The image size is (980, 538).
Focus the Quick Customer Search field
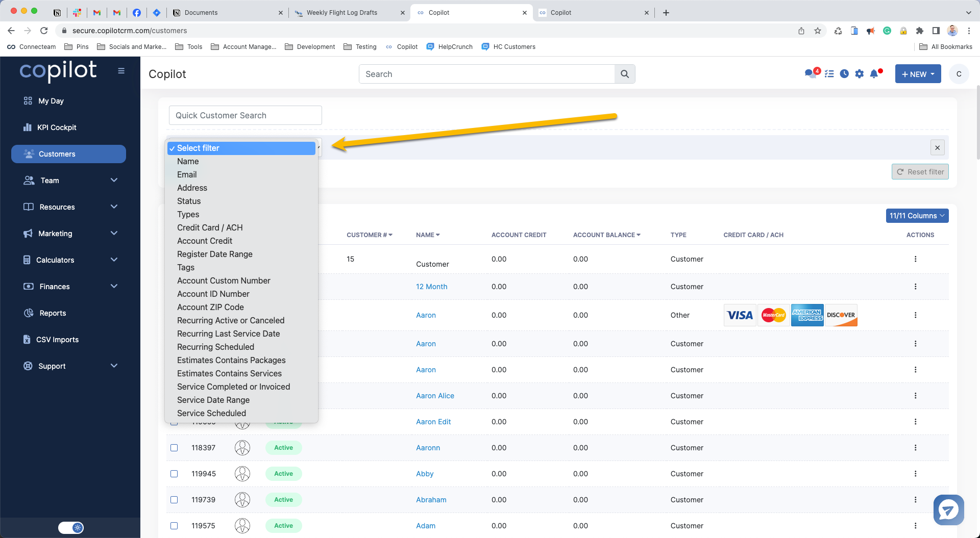click(246, 115)
